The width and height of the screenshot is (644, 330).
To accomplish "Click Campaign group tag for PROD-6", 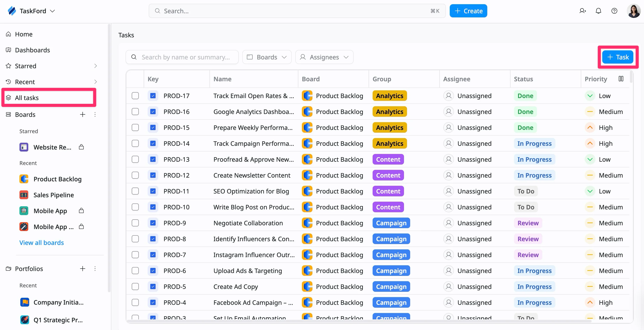I will 391,271.
